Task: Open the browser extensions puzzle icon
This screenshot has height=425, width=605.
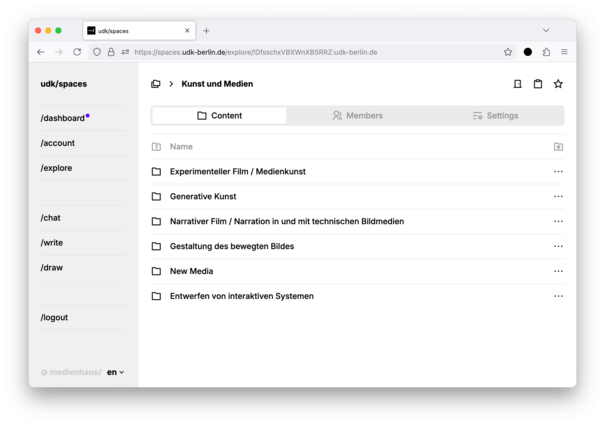Action: [x=546, y=52]
